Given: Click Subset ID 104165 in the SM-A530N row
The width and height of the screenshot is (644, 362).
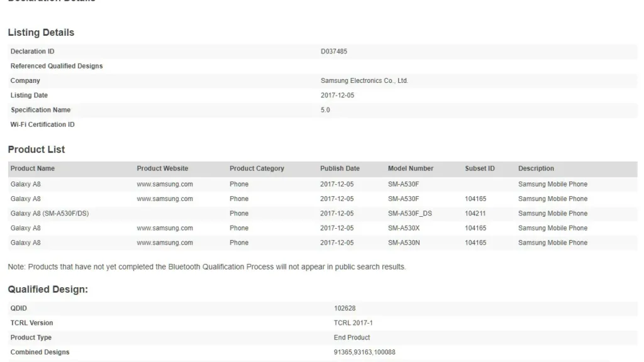Looking at the screenshot, I should (475, 243).
